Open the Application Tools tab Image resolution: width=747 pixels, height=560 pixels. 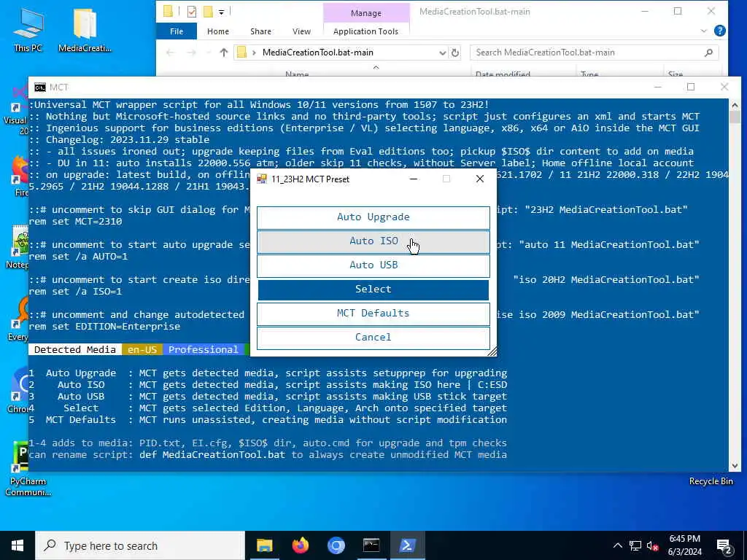click(x=365, y=31)
